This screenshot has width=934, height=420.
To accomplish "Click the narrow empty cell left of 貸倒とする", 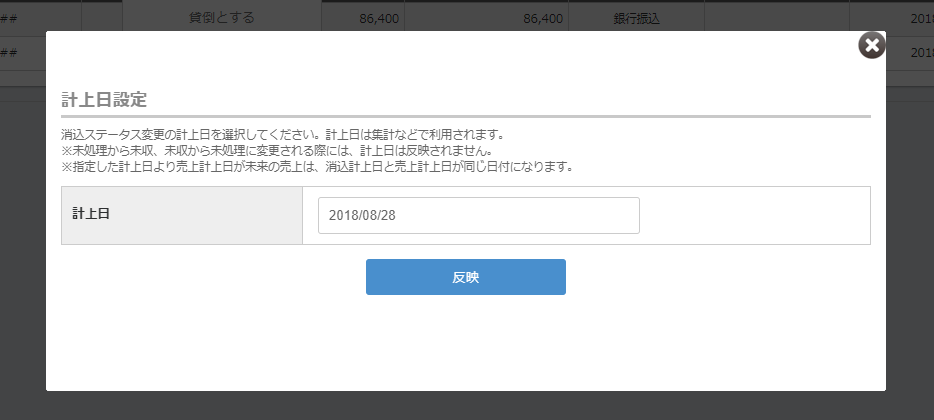I will click(101, 18).
